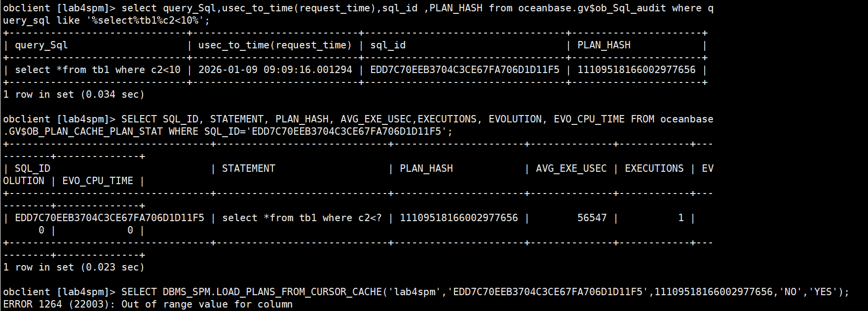Click the sql_id column header in first table

click(x=388, y=45)
